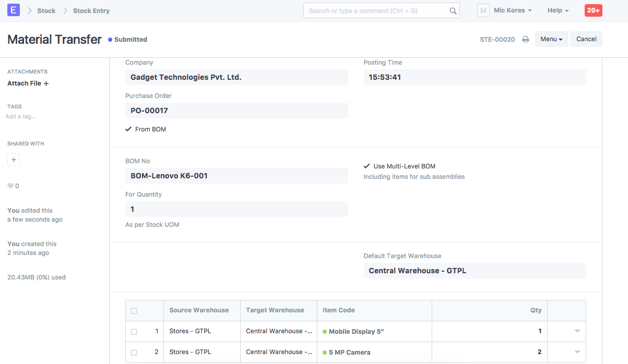This screenshot has width=628, height=364.
Task: Open the Help dropdown menu
Action: pyautogui.click(x=558, y=10)
